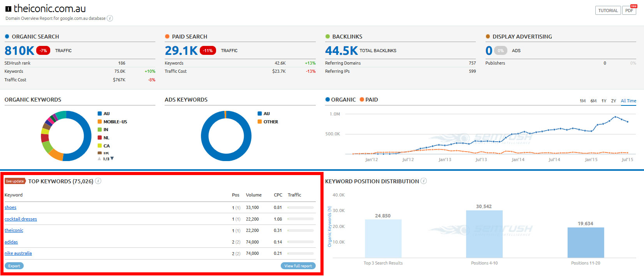The height and width of the screenshot is (277, 644).
Task: Select the All Time range
Action: (x=628, y=101)
